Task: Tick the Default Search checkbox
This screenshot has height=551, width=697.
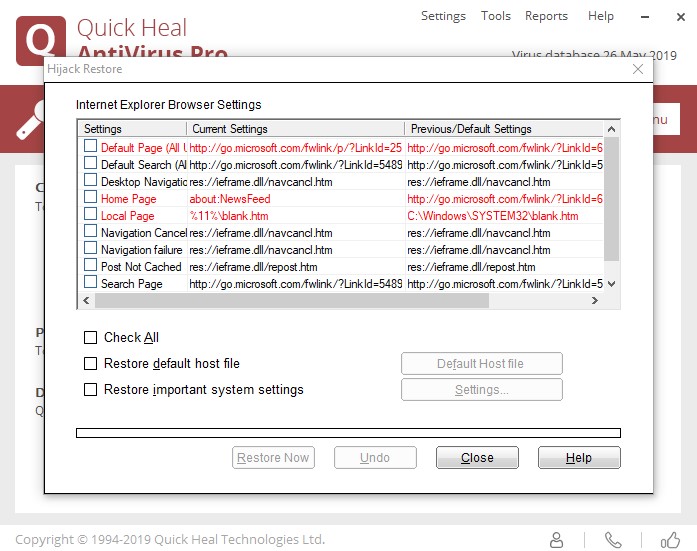Action: coord(90,163)
